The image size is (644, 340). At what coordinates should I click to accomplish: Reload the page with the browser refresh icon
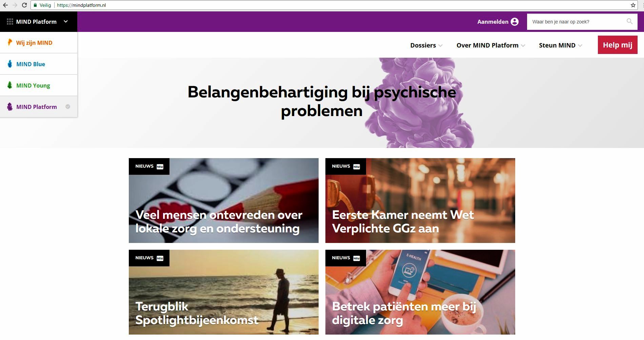tap(24, 5)
